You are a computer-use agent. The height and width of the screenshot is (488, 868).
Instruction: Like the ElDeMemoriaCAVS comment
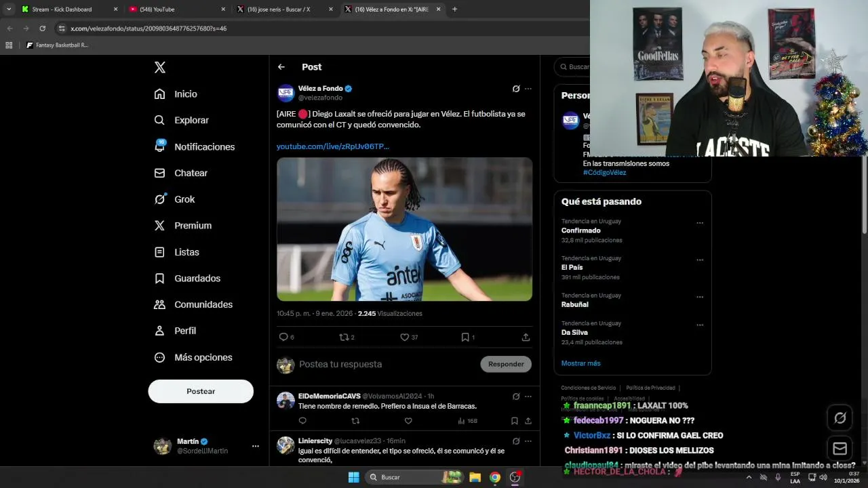[x=408, y=421]
